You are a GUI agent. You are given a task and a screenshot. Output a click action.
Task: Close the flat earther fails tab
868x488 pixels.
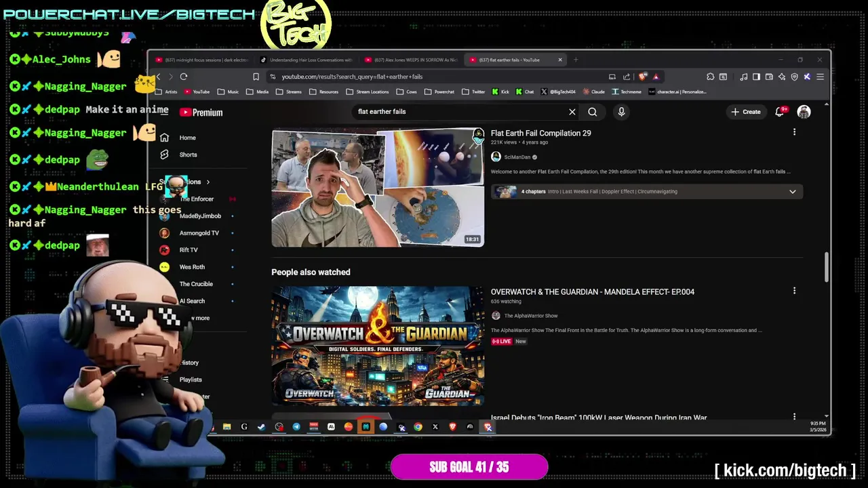560,60
